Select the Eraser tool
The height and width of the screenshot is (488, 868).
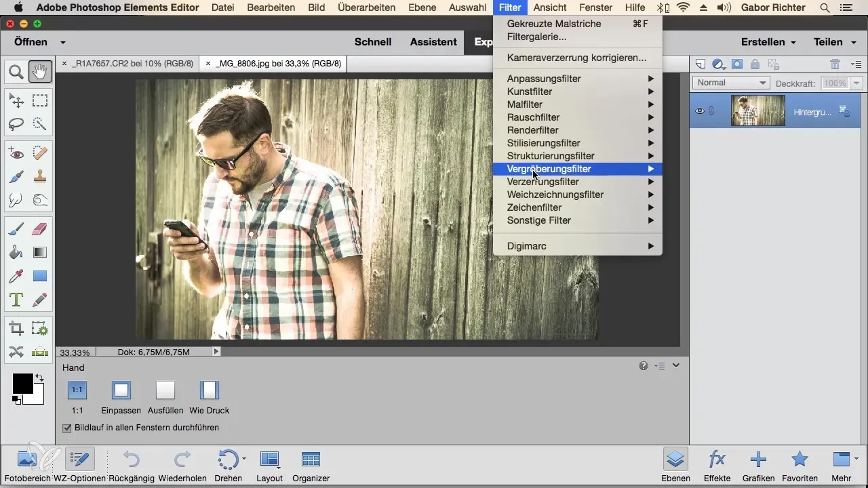tap(40, 230)
